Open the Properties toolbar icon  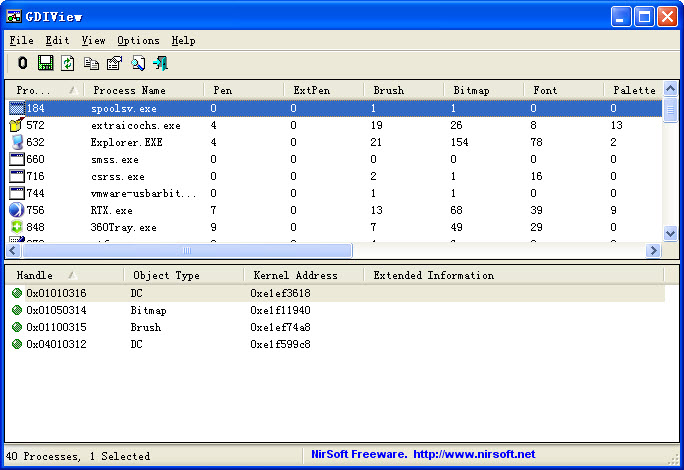114,63
